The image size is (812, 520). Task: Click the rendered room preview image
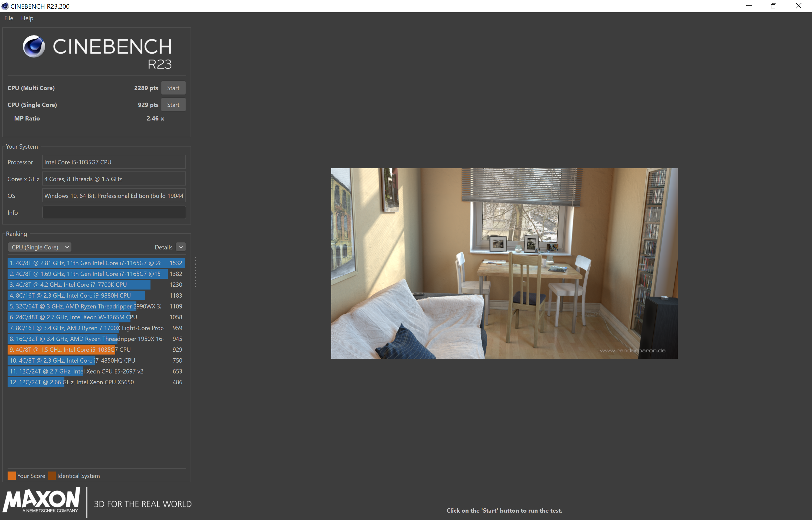pyautogui.click(x=504, y=263)
